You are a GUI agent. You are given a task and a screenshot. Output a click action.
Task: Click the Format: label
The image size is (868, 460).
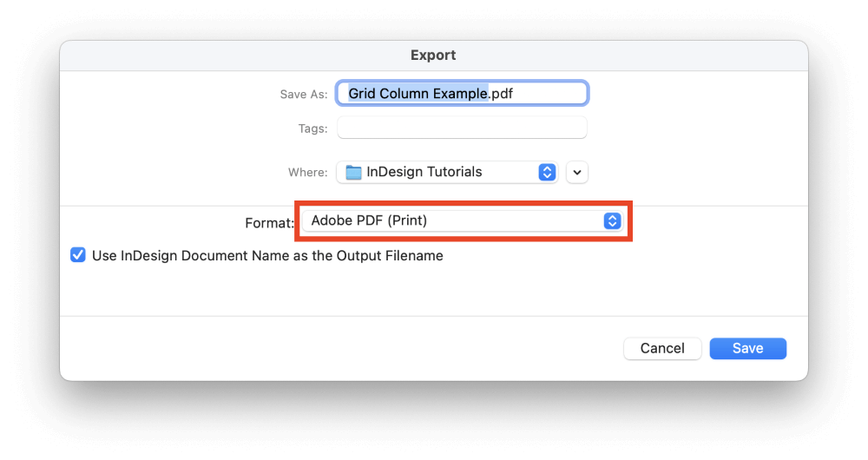click(x=270, y=223)
